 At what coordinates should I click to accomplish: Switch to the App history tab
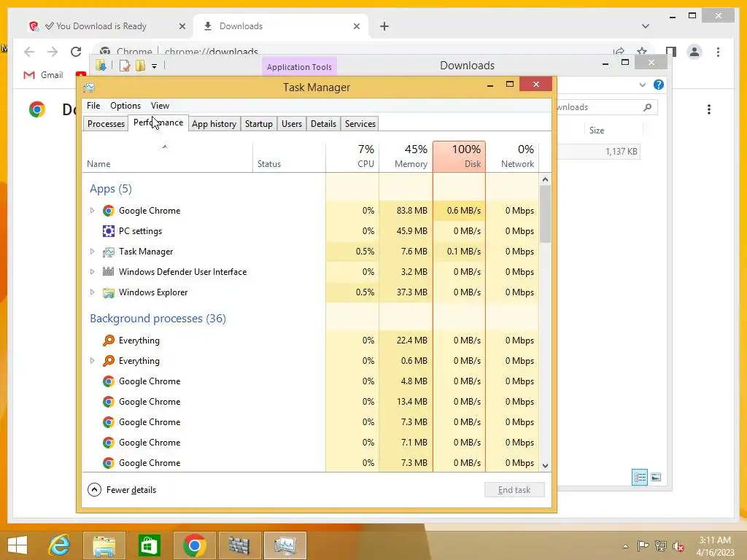[214, 124]
